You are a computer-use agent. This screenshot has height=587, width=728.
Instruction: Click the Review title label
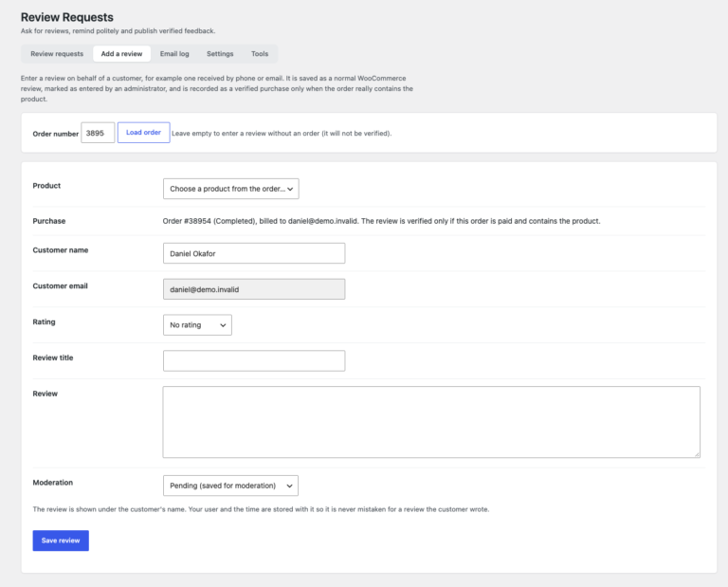[x=53, y=358]
